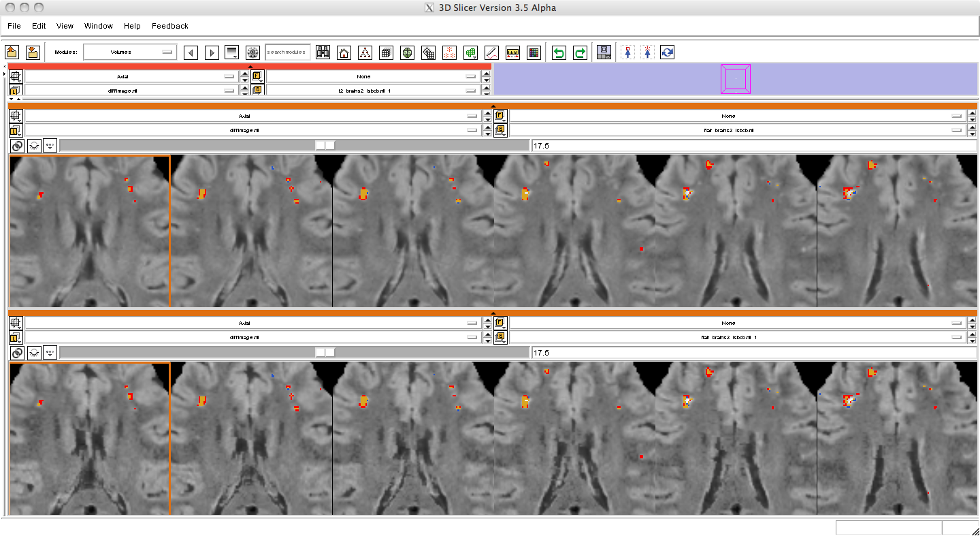The height and width of the screenshot is (536, 980).
Task: Click the ruler measurement icon
Action: click(x=512, y=52)
